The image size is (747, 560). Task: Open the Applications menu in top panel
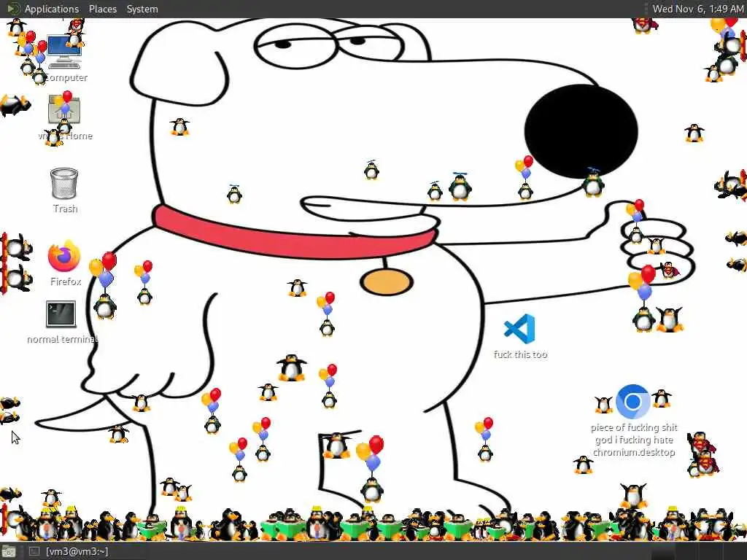pos(43,9)
